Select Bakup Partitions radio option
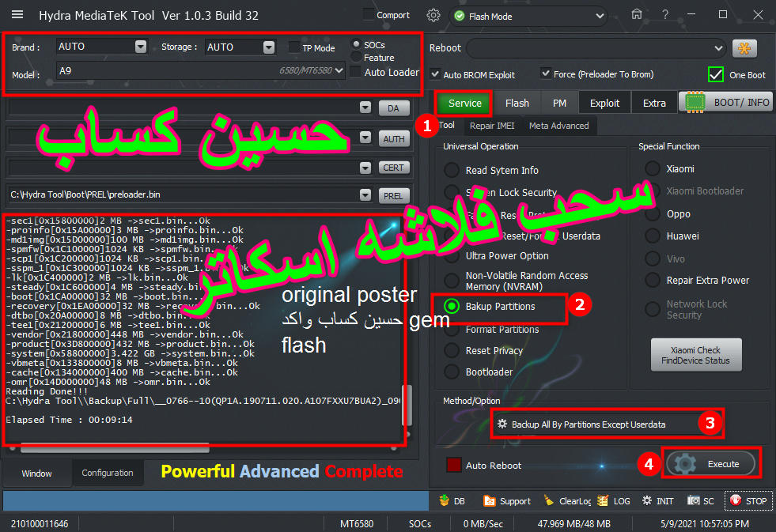This screenshot has height=532, width=776. pyautogui.click(x=452, y=306)
